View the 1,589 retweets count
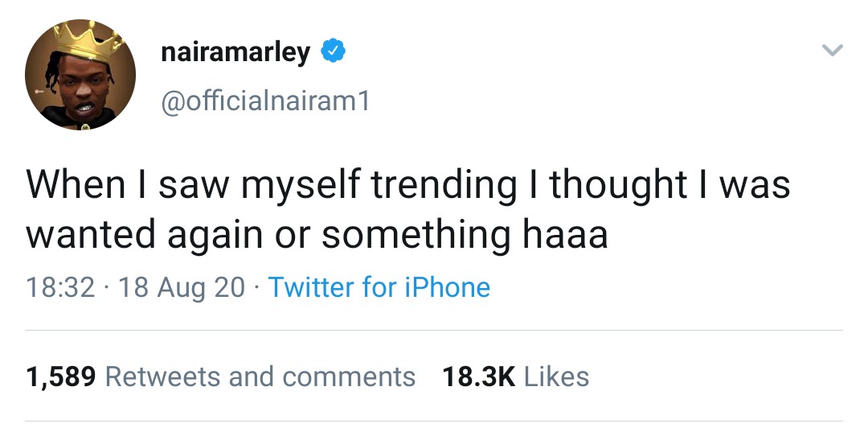 61,376
